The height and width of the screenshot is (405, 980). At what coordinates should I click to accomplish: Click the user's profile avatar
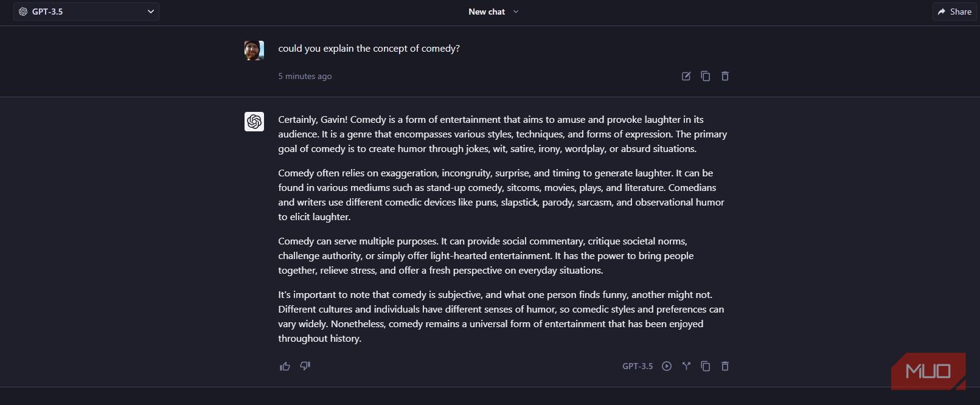tap(254, 49)
